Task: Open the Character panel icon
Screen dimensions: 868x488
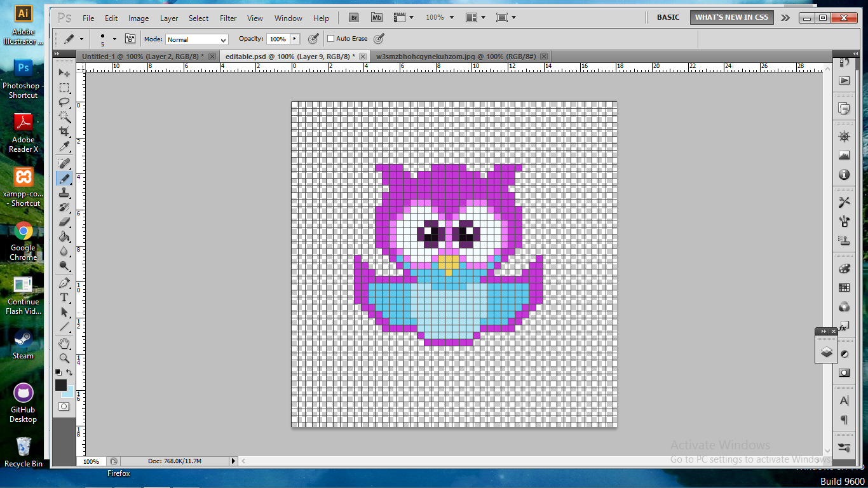Action: (844, 401)
